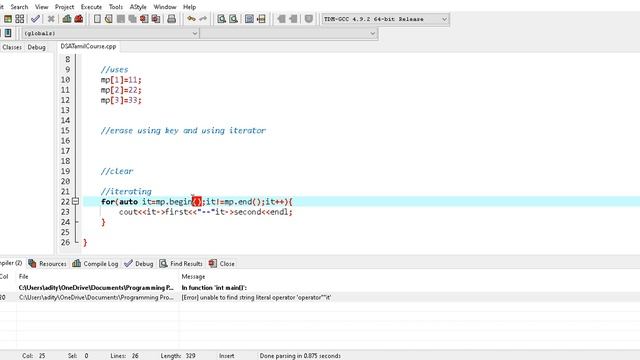Select the "In function 'int main()':" message row
The height and width of the screenshot is (360, 640).
(x=320, y=288)
